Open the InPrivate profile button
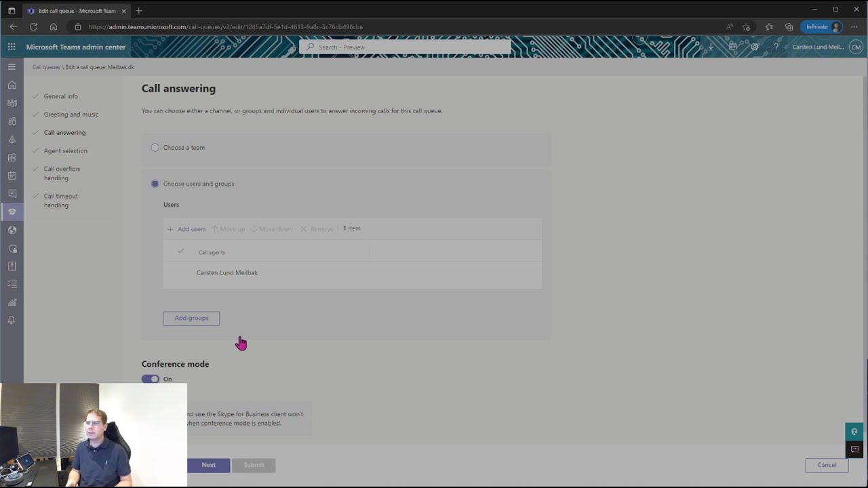The width and height of the screenshot is (868, 488). point(822,27)
